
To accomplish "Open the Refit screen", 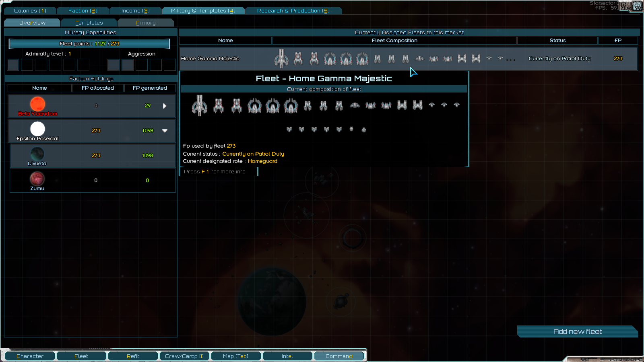I will [133, 356].
